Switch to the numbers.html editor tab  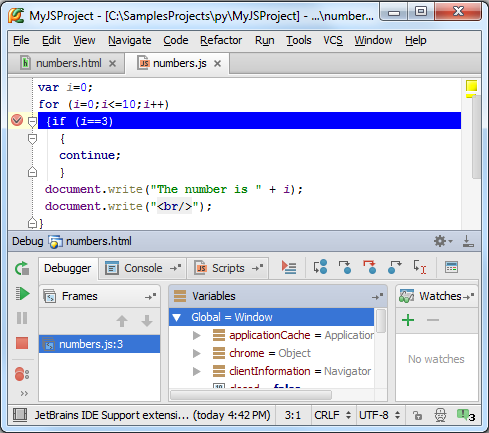point(68,63)
